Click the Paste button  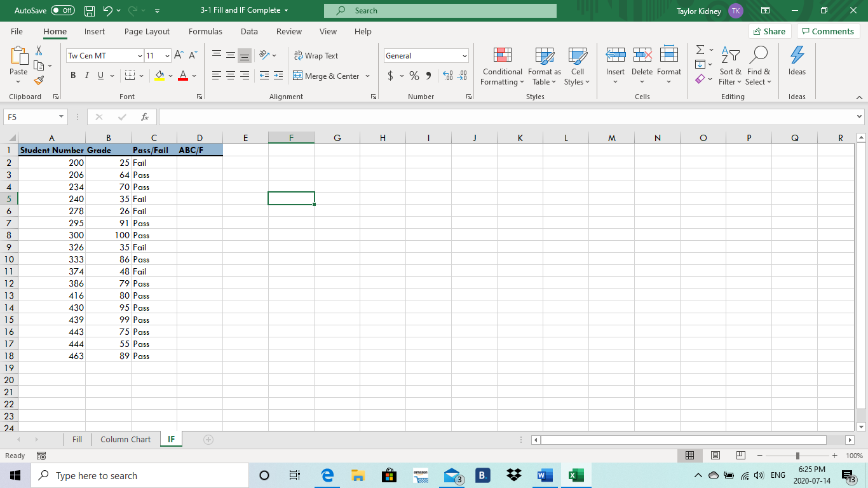click(x=18, y=62)
